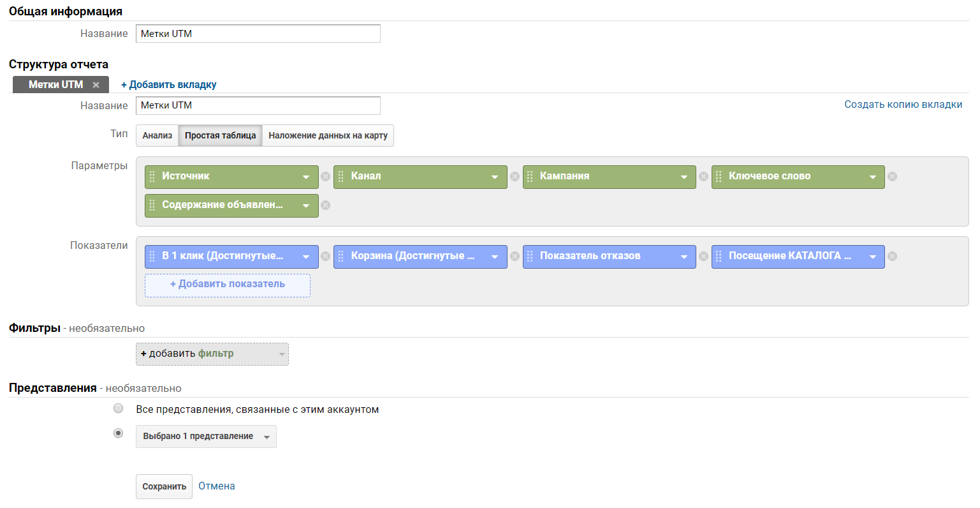Choose the Анализ report type
The height and width of the screenshot is (508, 980).
(157, 135)
